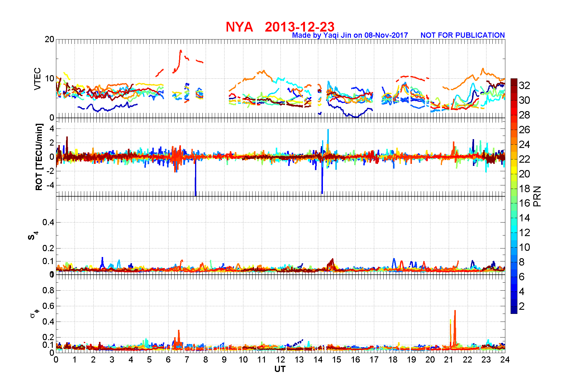This screenshot has height=392, width=561.
Task: Click the S4 axis label
Action: (x=33, y=236)
